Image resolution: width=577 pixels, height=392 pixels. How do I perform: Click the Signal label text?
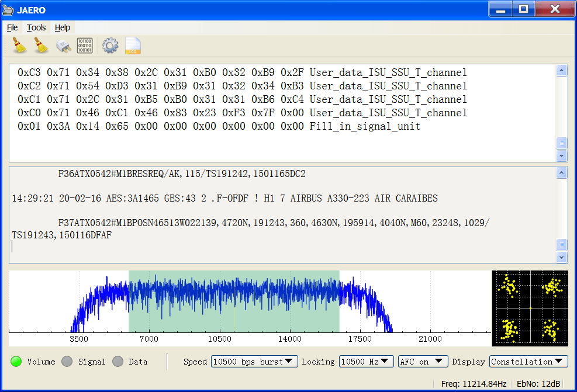92,362
